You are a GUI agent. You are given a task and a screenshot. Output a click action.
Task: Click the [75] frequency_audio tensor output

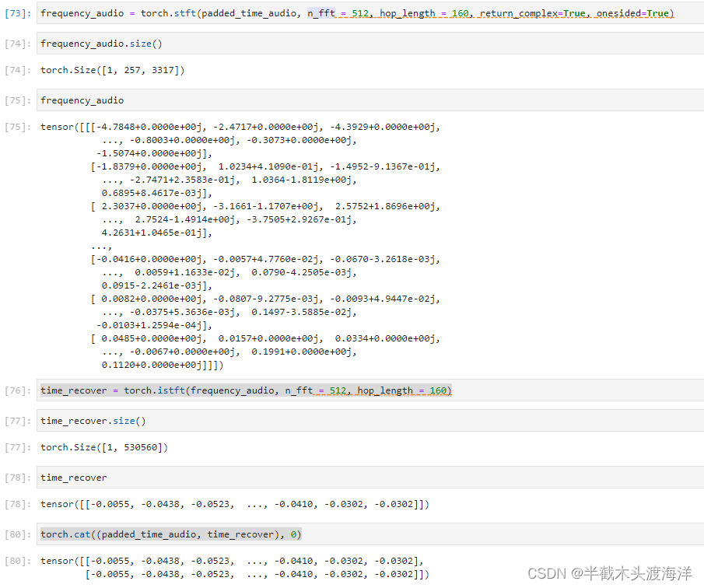240,246
